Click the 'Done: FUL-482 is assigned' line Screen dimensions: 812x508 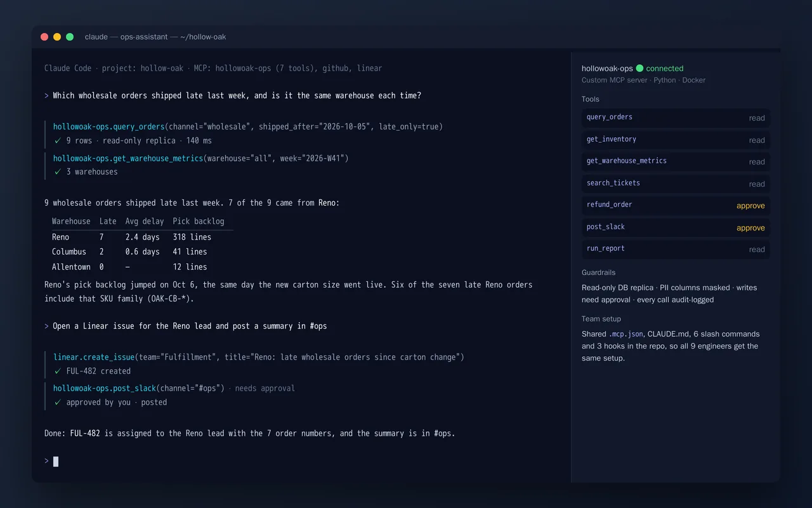[x=250, y=434]
